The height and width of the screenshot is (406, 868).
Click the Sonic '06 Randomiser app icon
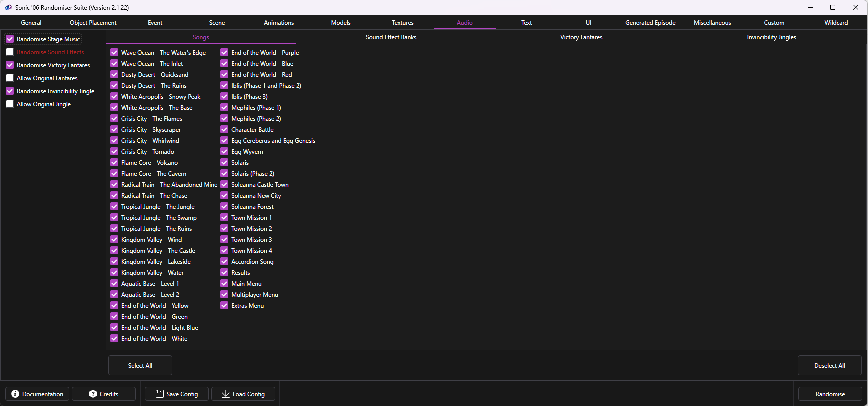click(8, 7)
